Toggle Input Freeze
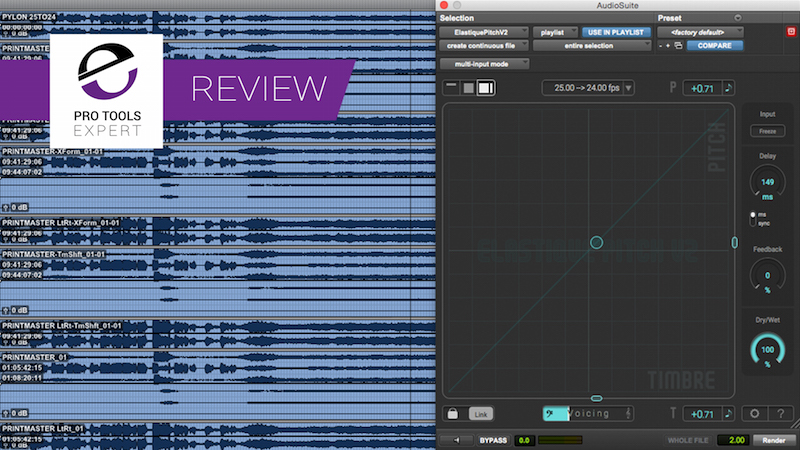800x450 pixels. (x=767, y=131)
